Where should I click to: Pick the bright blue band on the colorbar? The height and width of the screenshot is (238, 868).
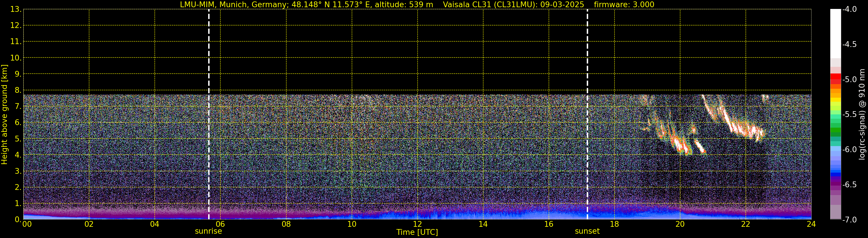[835, 175]
